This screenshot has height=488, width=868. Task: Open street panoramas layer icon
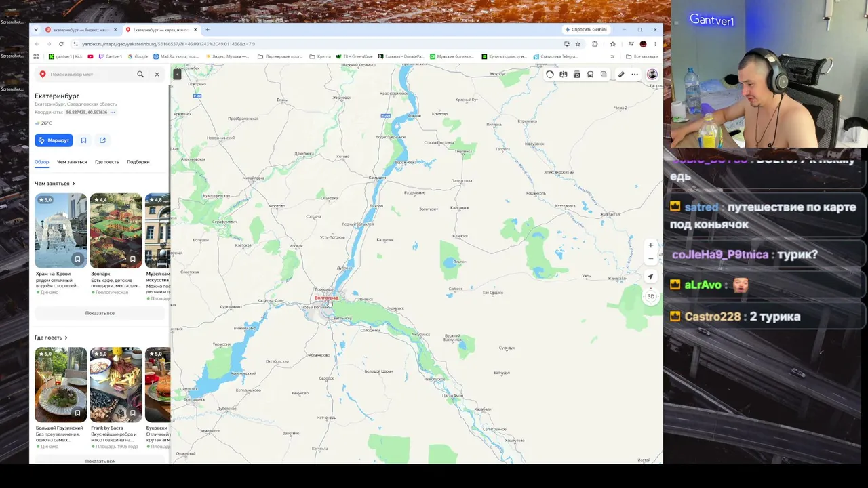564,75
